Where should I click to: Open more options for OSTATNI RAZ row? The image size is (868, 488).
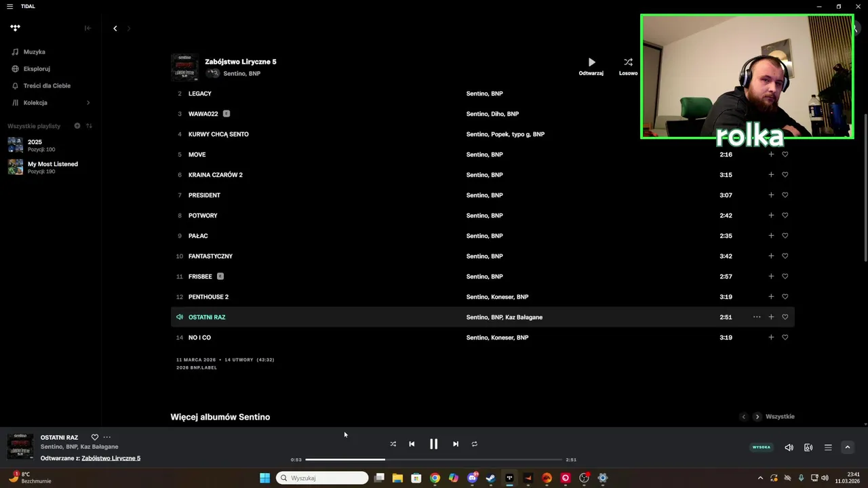[x=757, y=317]
